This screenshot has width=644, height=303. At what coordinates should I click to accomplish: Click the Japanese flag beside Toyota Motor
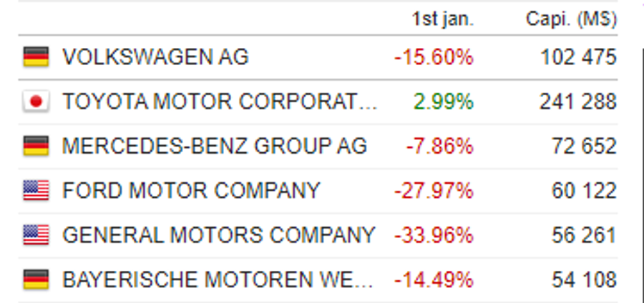36,101
